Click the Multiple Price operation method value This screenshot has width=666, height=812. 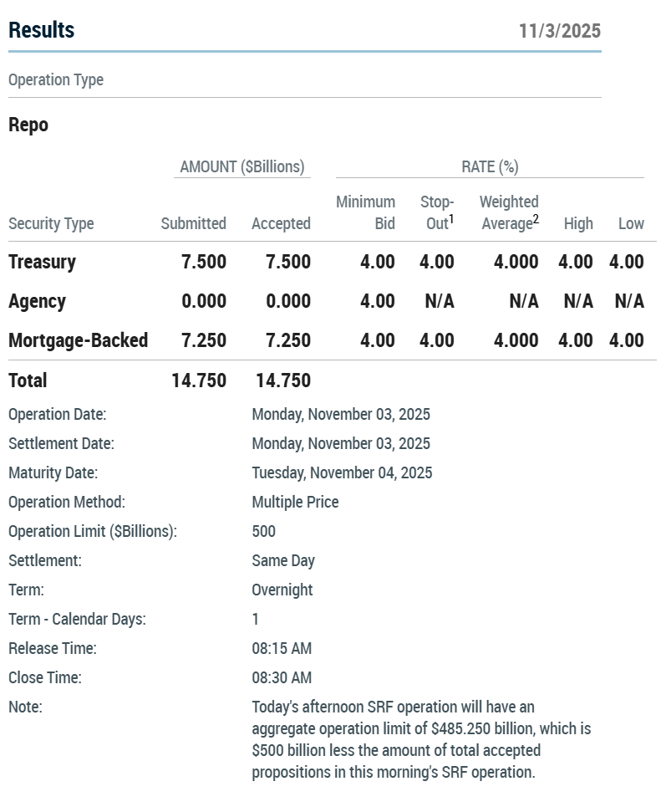click(295, 502)
